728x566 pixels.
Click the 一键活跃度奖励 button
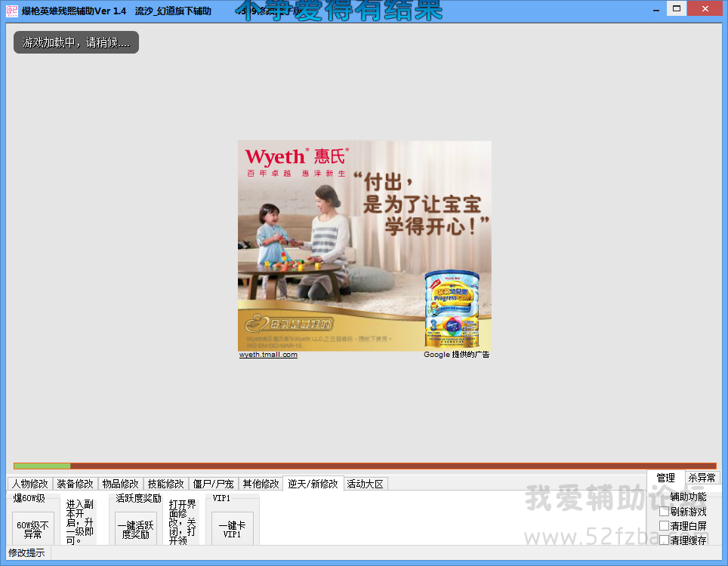pos(136,529)
